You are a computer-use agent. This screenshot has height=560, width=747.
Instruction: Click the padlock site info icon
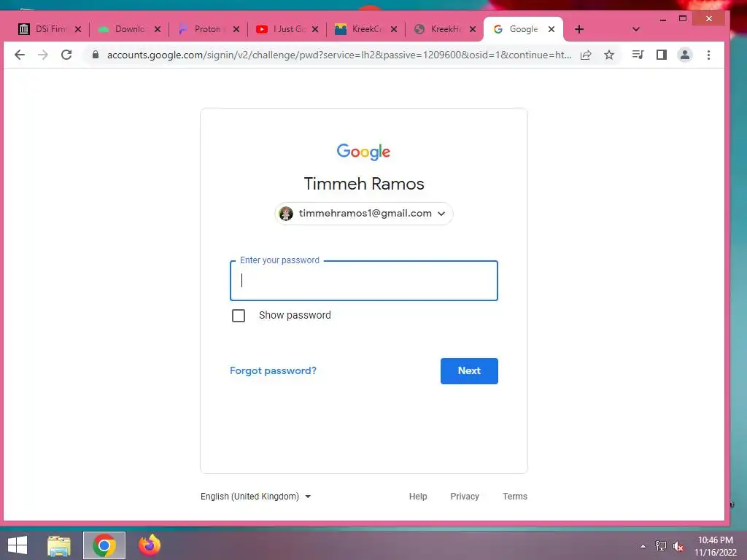coord(96,55)
